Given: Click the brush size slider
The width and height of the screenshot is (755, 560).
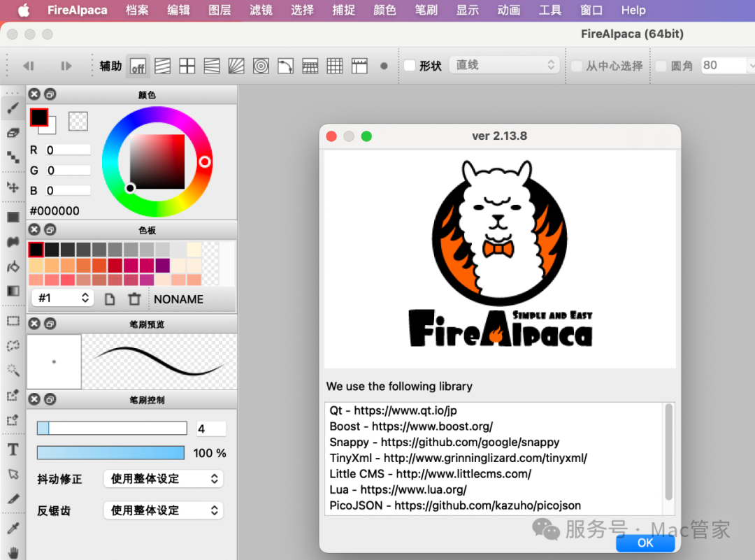Looking at the screenshot, I should 112,428.
